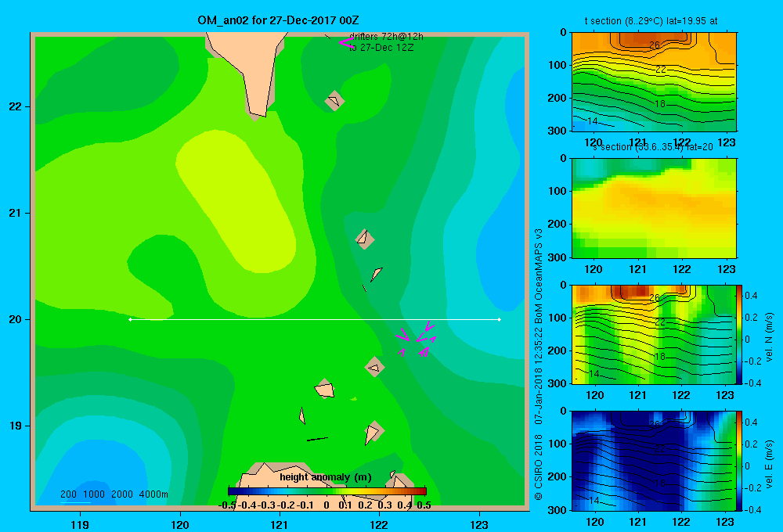Click latitude tick label 19 on map
This screenshot has height=532, width=783.
(16, 426)
